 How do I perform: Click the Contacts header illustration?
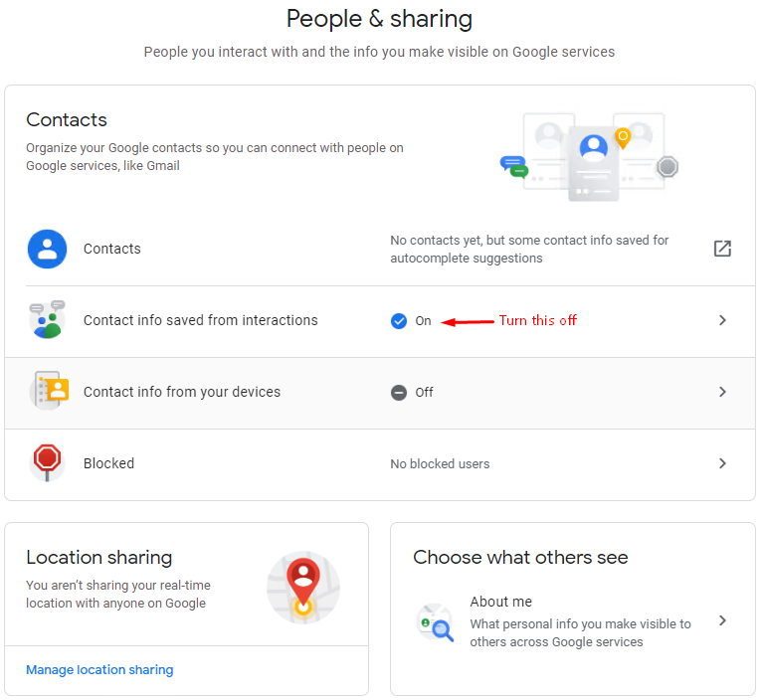590,157
